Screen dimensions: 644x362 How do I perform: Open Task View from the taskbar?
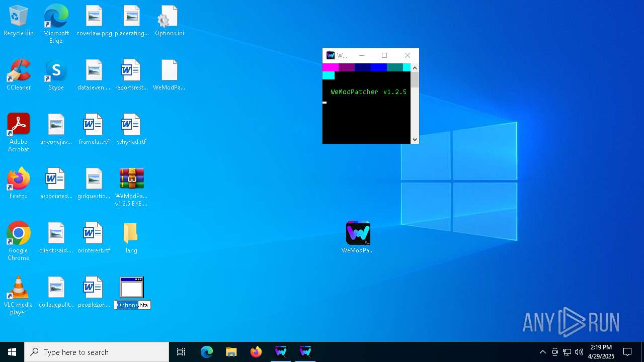click(x=181, y=352)
